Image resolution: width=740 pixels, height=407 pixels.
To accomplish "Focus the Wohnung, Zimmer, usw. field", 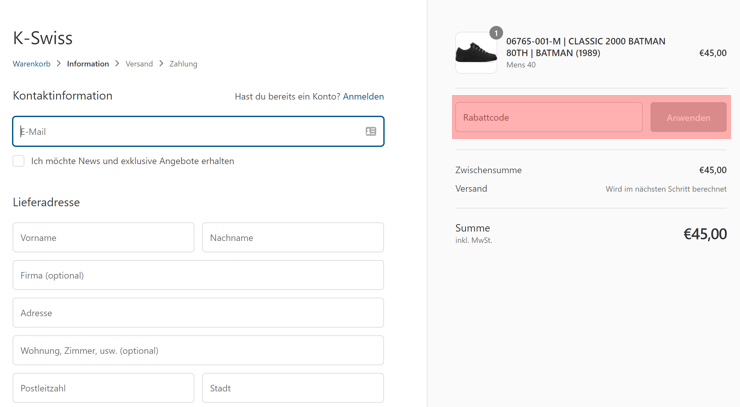I will point(198,350).
